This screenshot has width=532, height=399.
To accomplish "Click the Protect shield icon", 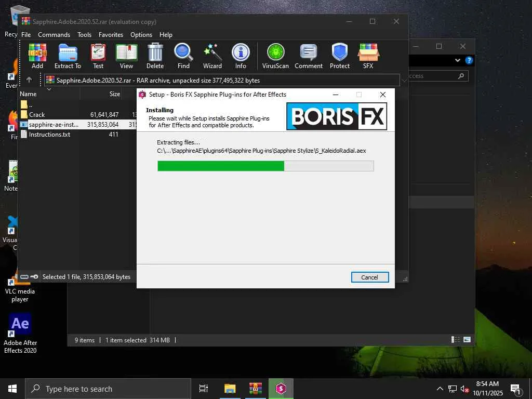I will pyautogui.click(x=340, y=56).
